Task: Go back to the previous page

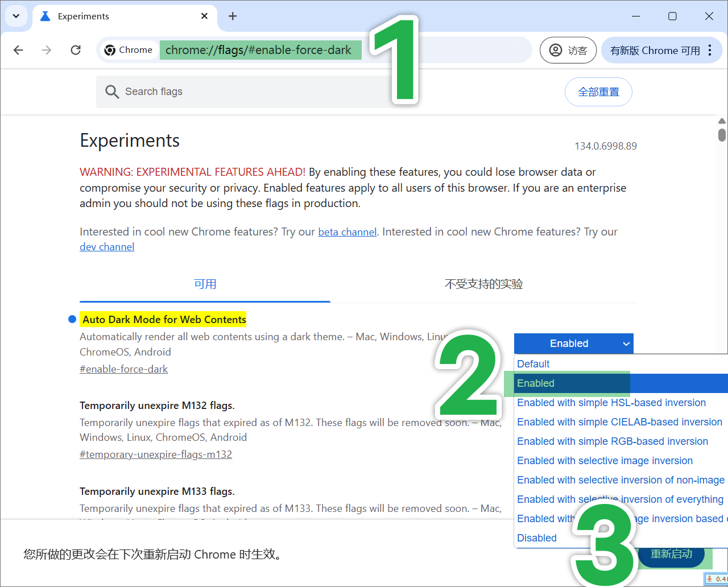Action: [18, 50]
